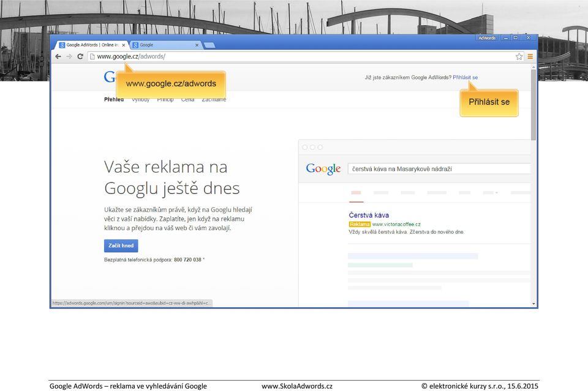Close the Google AdWords tab

click(x=123, y=45)
